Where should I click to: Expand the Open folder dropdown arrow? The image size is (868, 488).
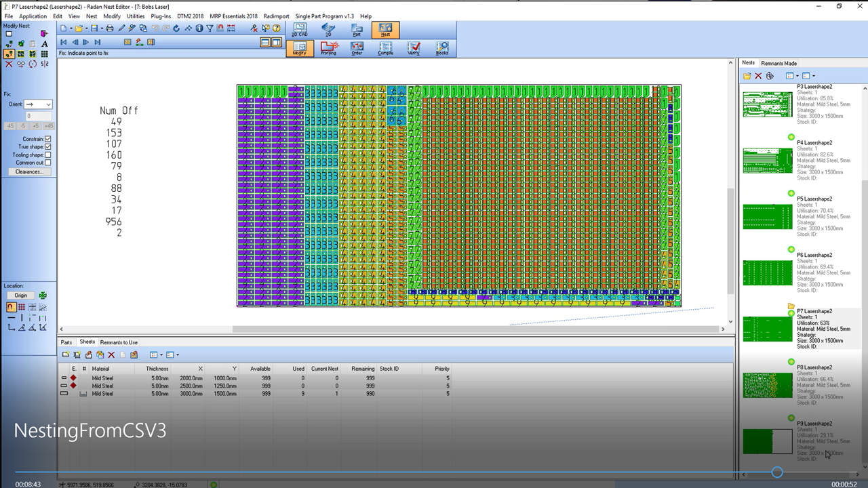87,28
